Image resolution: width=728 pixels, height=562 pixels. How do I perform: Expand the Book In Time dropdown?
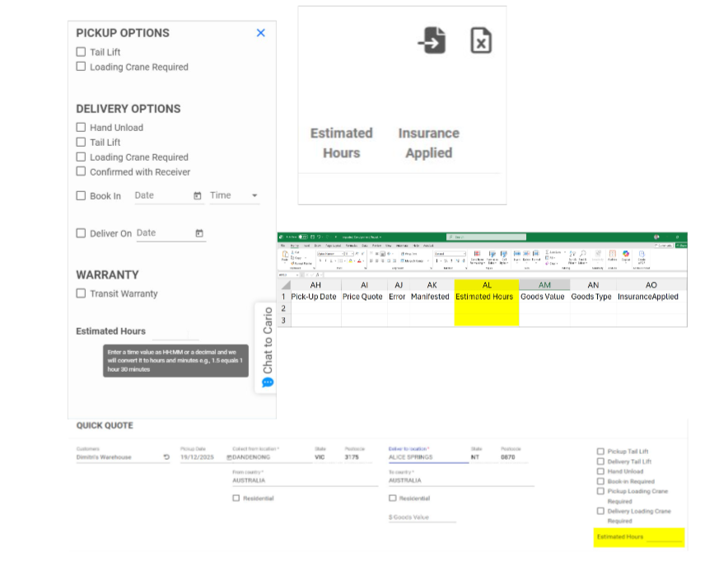pos(254,196)
